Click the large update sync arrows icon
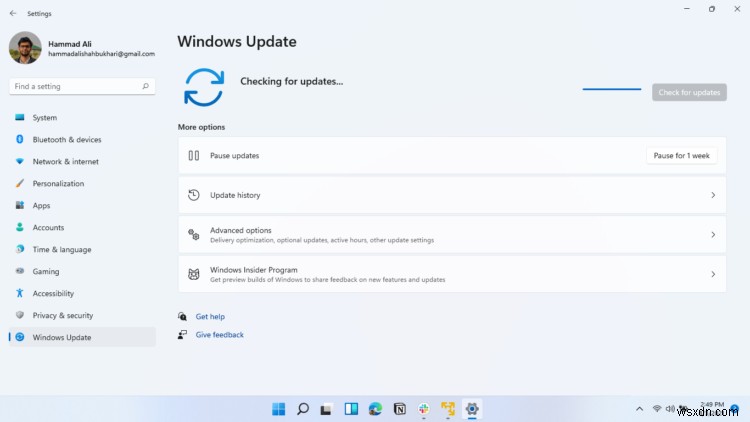750x422 pixels. [x=204, y=88]
